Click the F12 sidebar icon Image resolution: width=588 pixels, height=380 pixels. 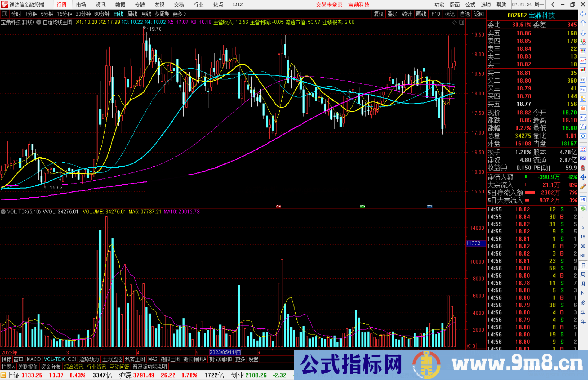tap(583, 118)
